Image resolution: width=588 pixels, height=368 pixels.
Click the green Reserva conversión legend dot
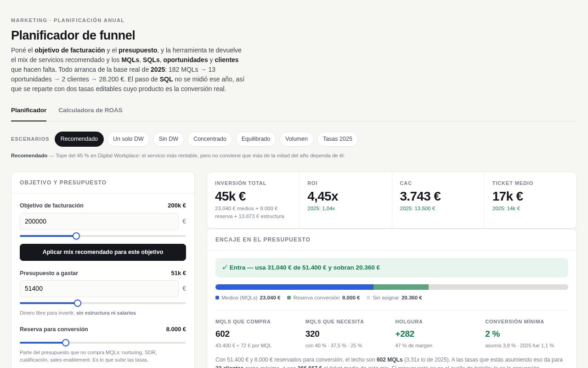[289, 298]
